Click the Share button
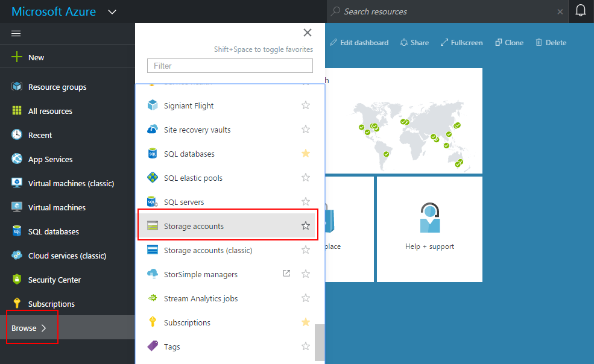Screen dimensions: 594x364 click(414, 42)
